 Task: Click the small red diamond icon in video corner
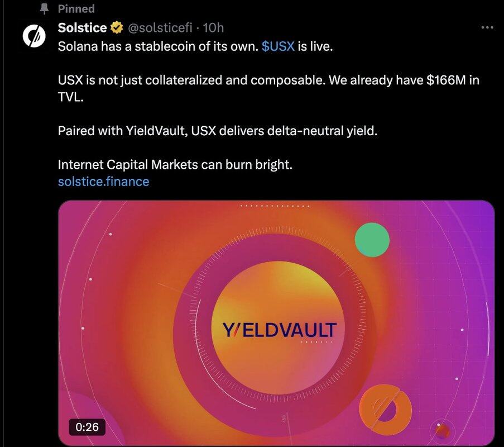443,431
